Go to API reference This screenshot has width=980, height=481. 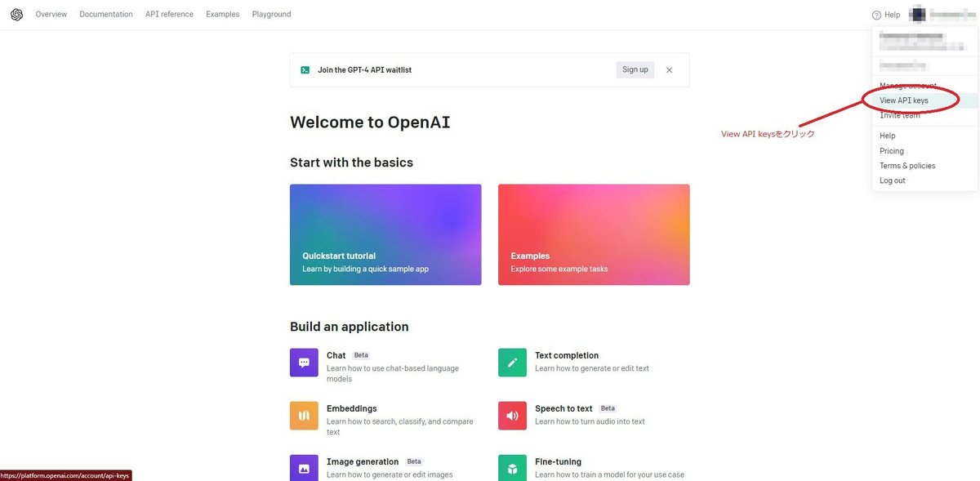169,15
